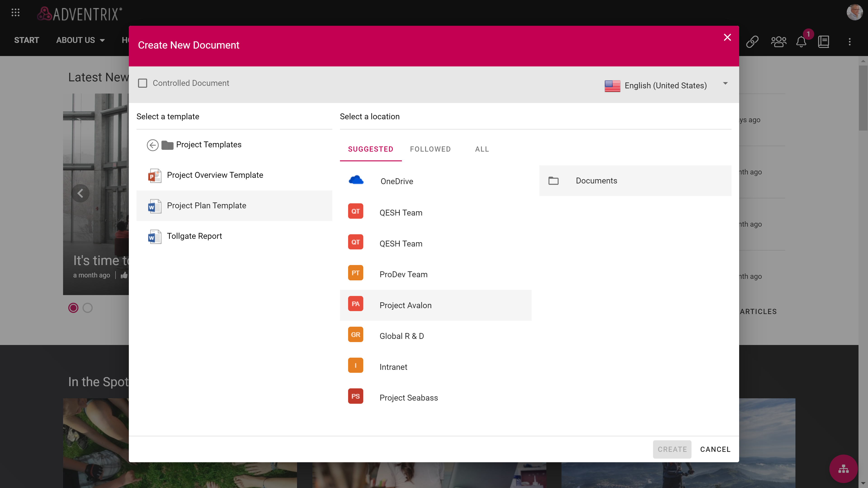Click the back arrow beside Project Templates
Screen dimensions: 868x488
(153, 145)
